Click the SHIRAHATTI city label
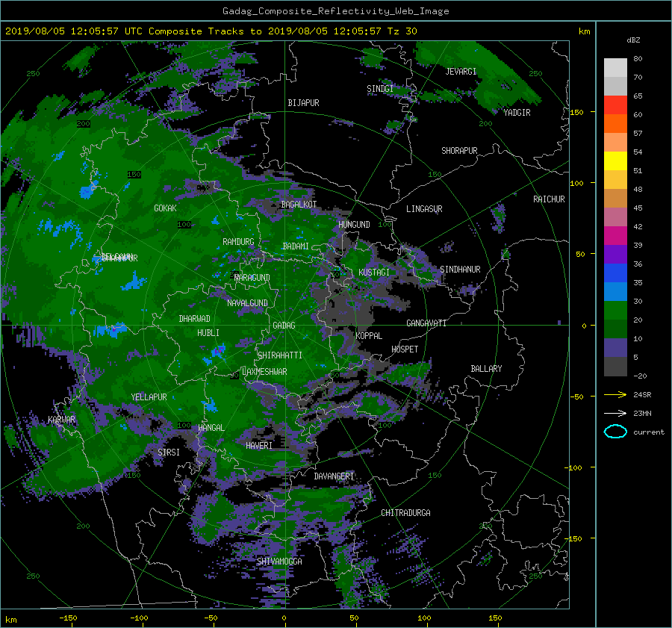The height and width of the screenshot is (628, 672). pos(280,355)
